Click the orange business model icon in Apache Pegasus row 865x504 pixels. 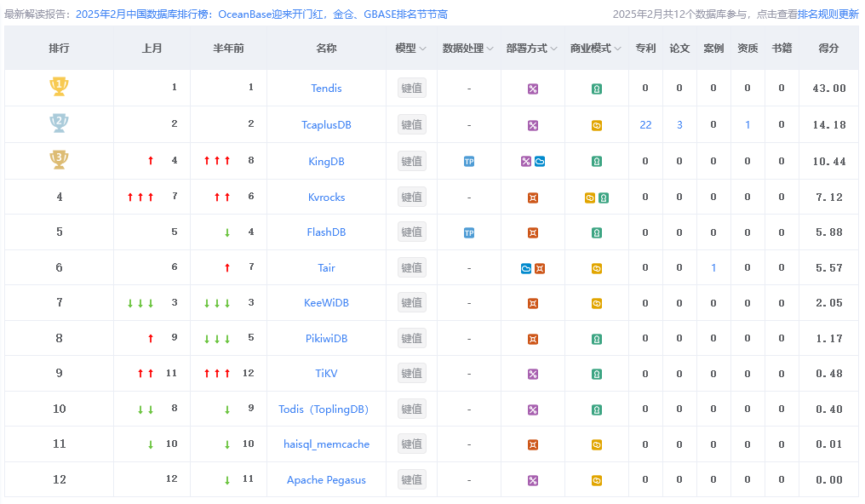point(597,481)
